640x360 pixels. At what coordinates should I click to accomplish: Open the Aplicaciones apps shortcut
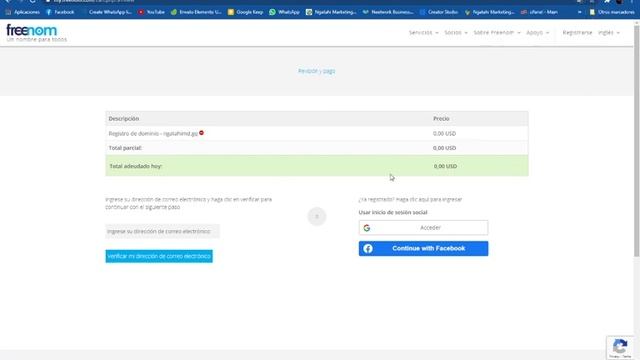pyautogui.click(x=23, y=12)
